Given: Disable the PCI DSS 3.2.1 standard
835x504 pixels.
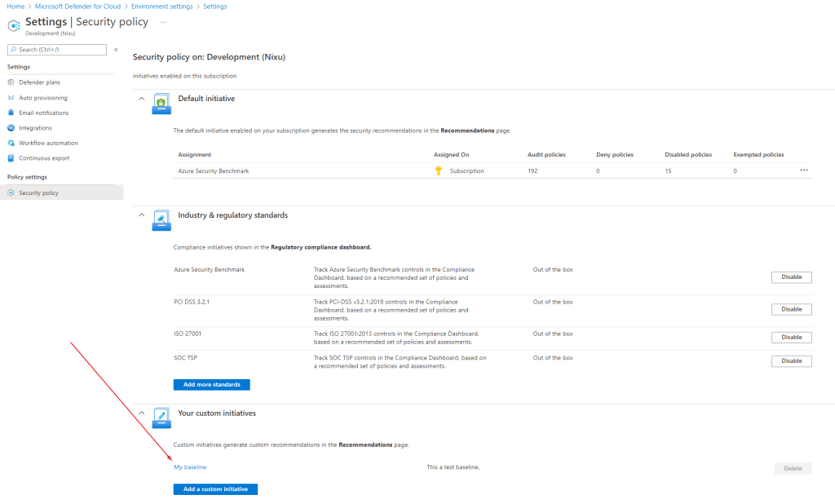Looking at the screenshot, I should 791,309.
